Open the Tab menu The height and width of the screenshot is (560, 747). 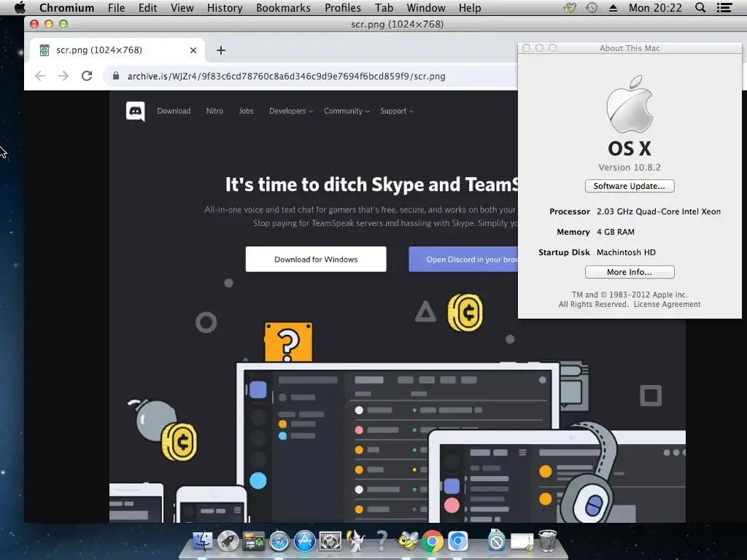coord(384,8)
